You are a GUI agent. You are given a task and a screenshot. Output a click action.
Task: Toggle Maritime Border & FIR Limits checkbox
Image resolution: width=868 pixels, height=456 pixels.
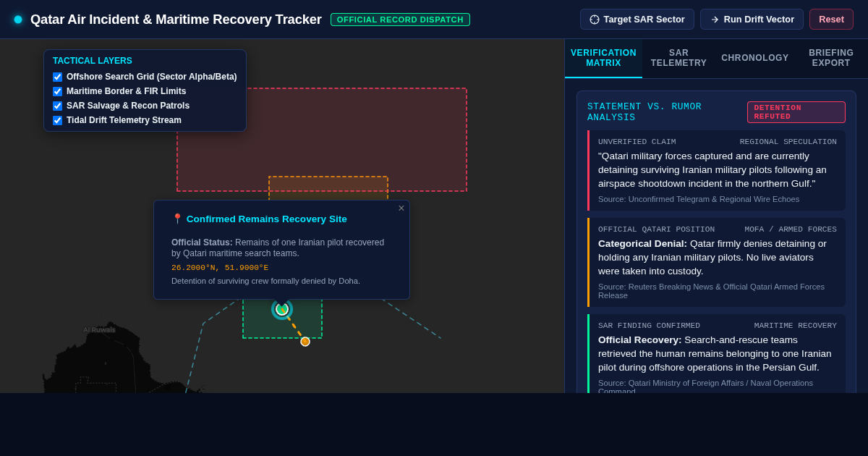58,91
